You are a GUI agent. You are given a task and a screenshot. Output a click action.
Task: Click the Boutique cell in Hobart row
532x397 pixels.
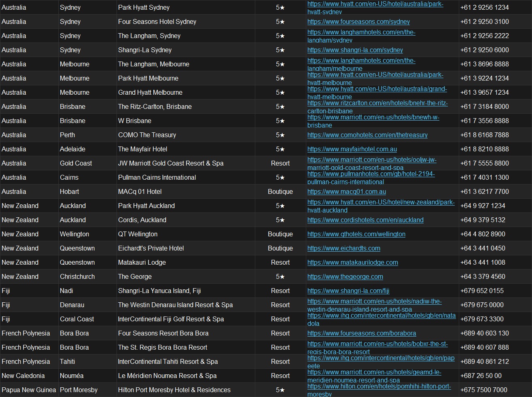tap(280, 191)
